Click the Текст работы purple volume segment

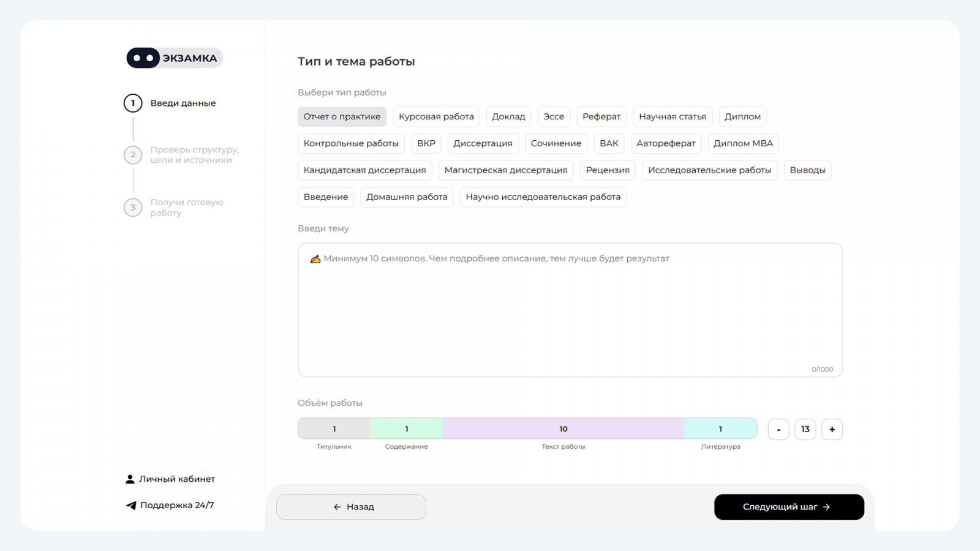click(563, 429)
